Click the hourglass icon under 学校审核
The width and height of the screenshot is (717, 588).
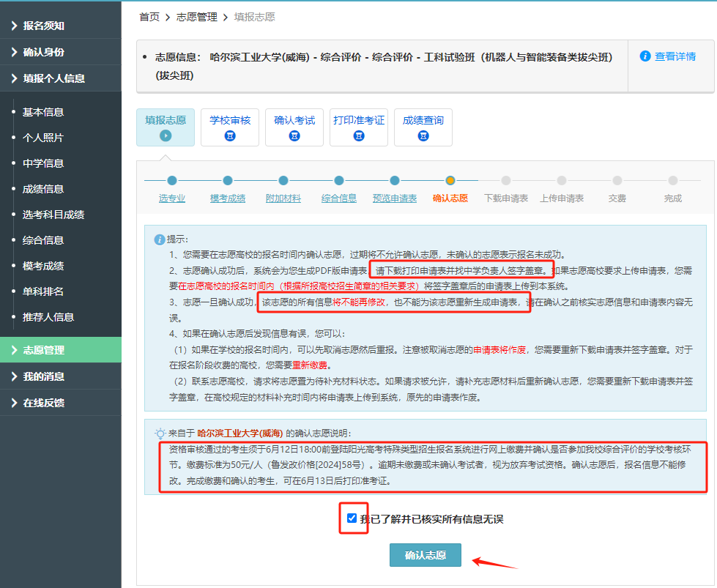pos(230,135)
